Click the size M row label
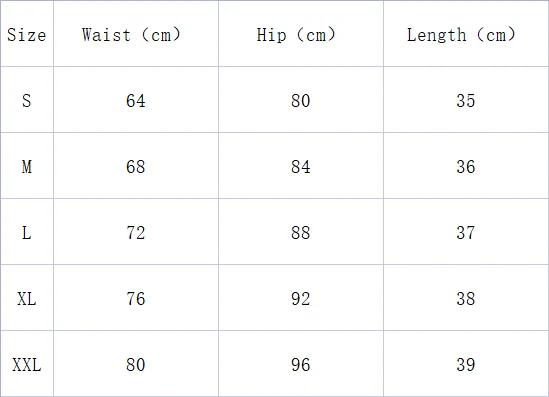Image resolution: width=549 pixels, height=397 pixels. [27, 167]
